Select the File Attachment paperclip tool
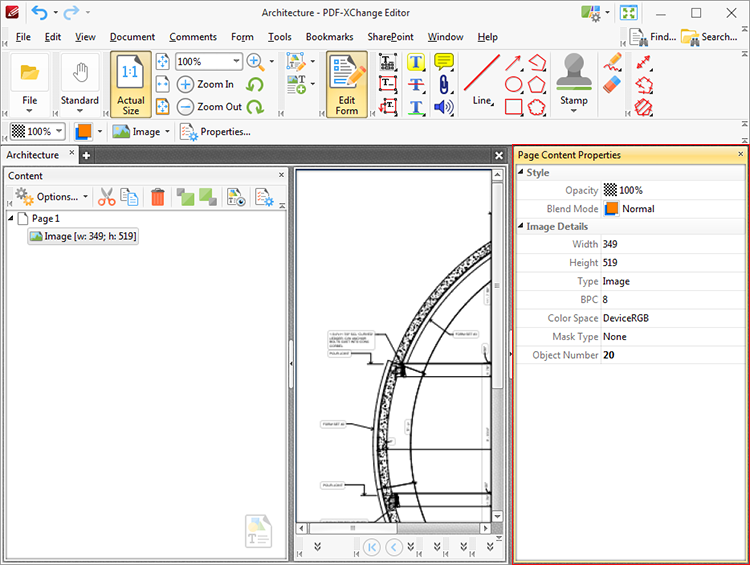 click(x=444, y=84)
